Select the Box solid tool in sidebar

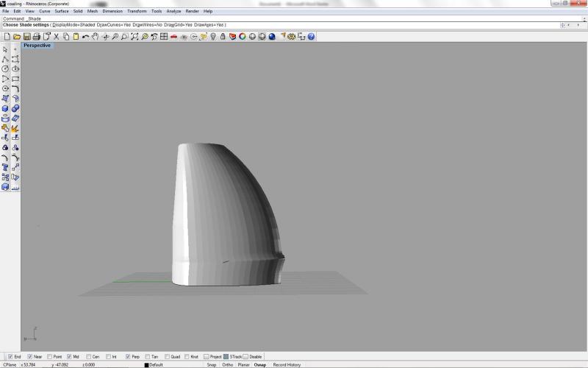tap(5, 108)
